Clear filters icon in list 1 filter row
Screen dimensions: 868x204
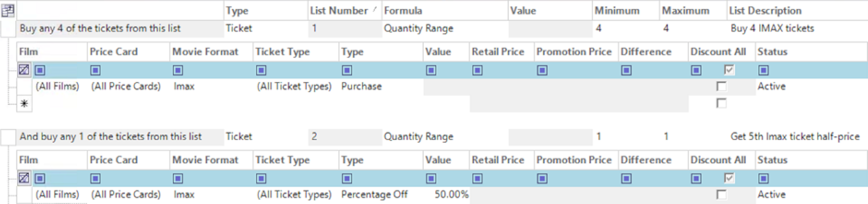[x=24, y=70]
